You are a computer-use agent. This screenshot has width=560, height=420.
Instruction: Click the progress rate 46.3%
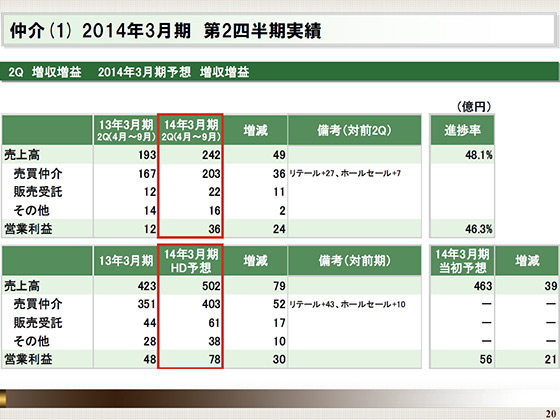tap(479, 229)
